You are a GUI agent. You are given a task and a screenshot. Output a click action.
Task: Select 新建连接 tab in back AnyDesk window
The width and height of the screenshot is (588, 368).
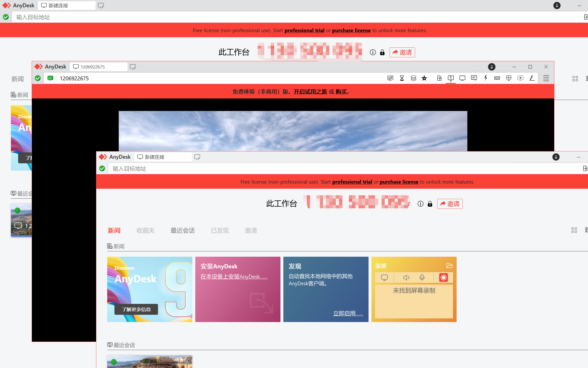[x=67, y=5]
